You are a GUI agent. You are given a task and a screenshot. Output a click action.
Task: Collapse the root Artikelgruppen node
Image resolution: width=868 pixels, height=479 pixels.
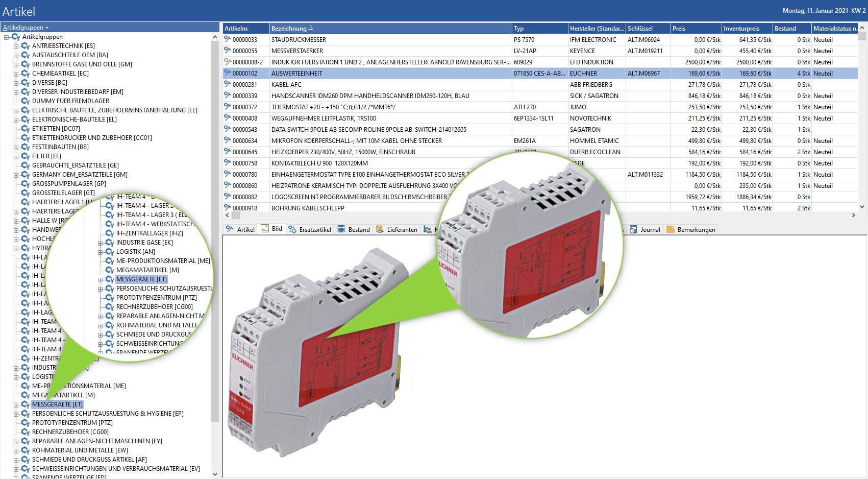tap(6, 37)
